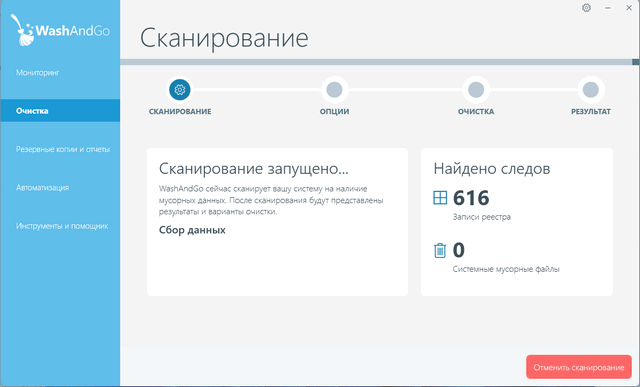Cancel scan with Отменить сканирование button
Viewport: 640px width, 387px height.
pos(579,367)
